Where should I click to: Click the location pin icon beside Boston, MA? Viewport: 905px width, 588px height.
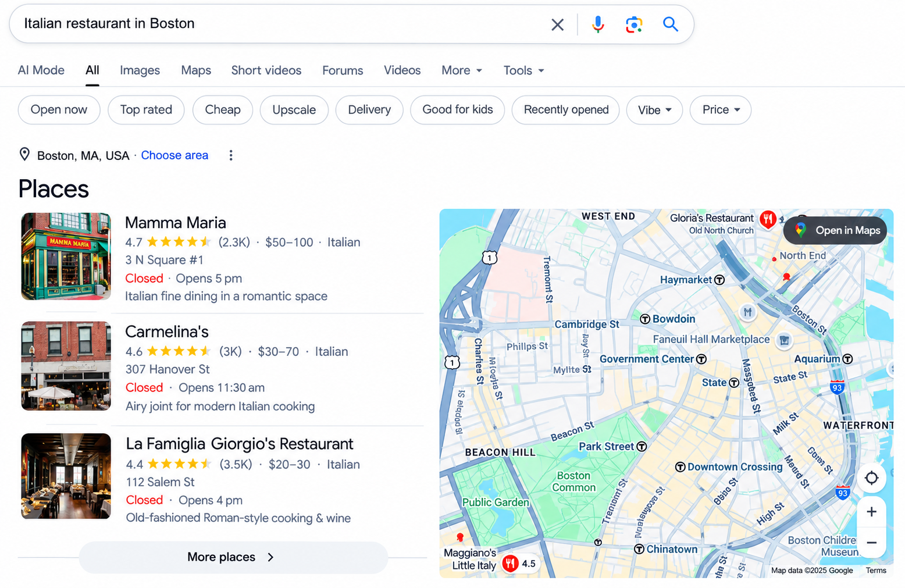coord(24,154)
